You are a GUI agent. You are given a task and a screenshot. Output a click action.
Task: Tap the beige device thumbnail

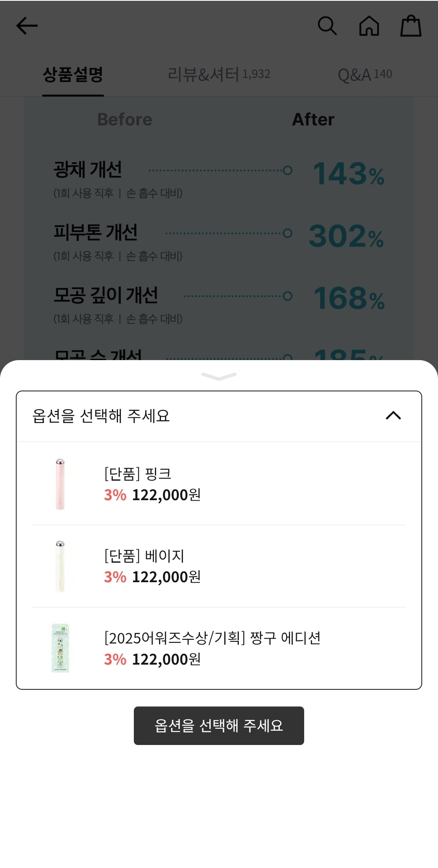coord(60,566)
